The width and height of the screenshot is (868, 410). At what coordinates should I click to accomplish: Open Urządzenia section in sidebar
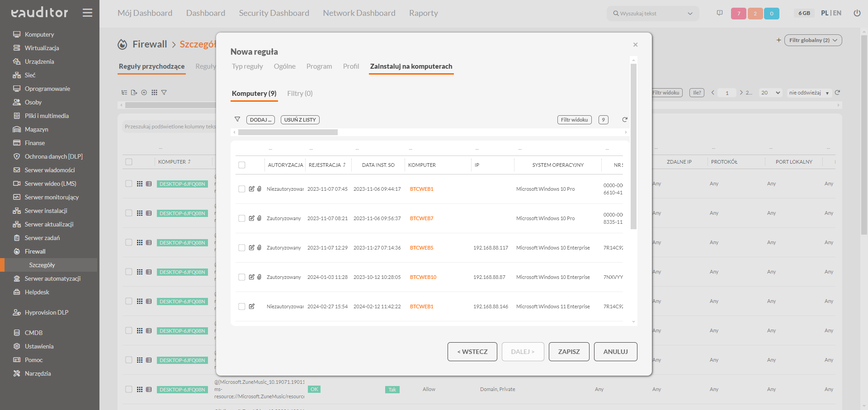tap(39, 61)
